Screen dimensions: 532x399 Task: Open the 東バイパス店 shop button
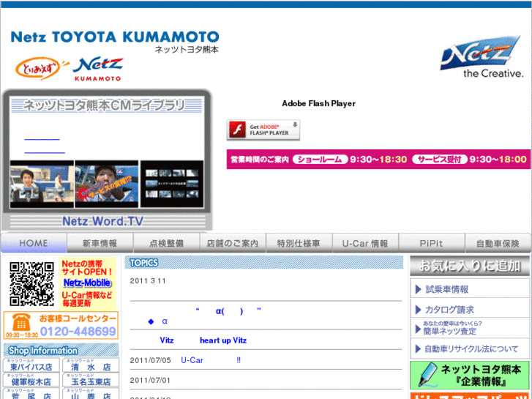[31, 365]
